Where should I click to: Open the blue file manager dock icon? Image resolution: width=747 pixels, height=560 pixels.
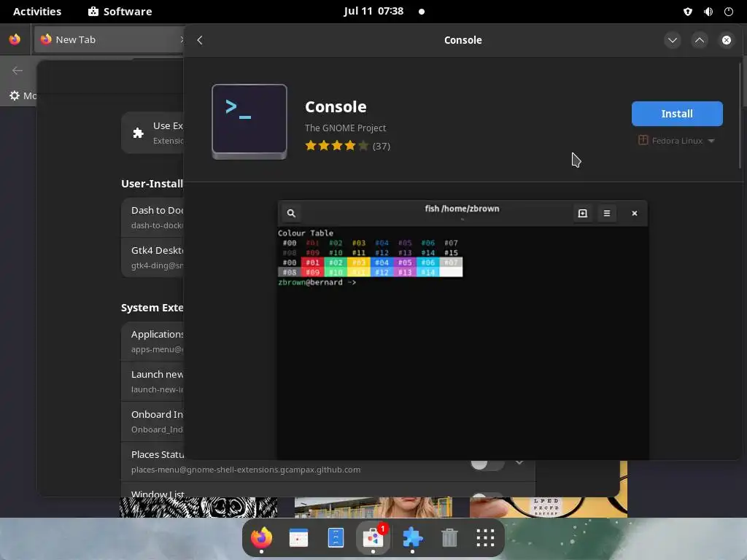coord(336,537)
